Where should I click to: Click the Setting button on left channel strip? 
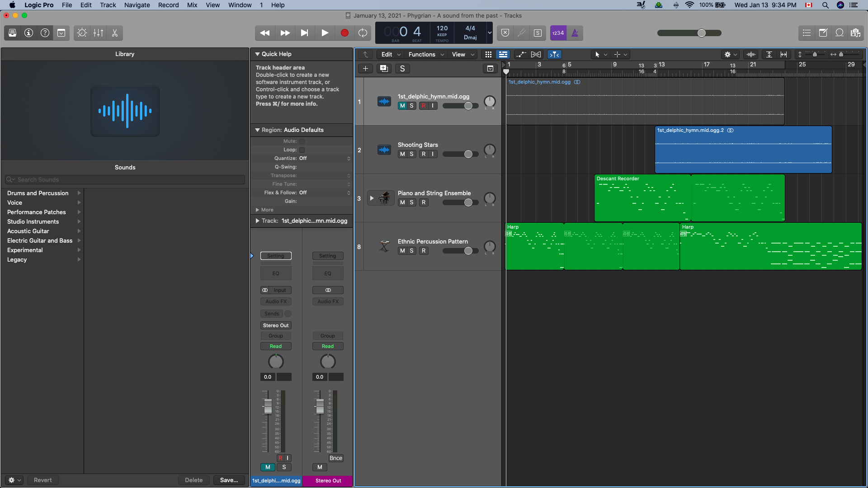pyautogui.click(x=276, y=256)
